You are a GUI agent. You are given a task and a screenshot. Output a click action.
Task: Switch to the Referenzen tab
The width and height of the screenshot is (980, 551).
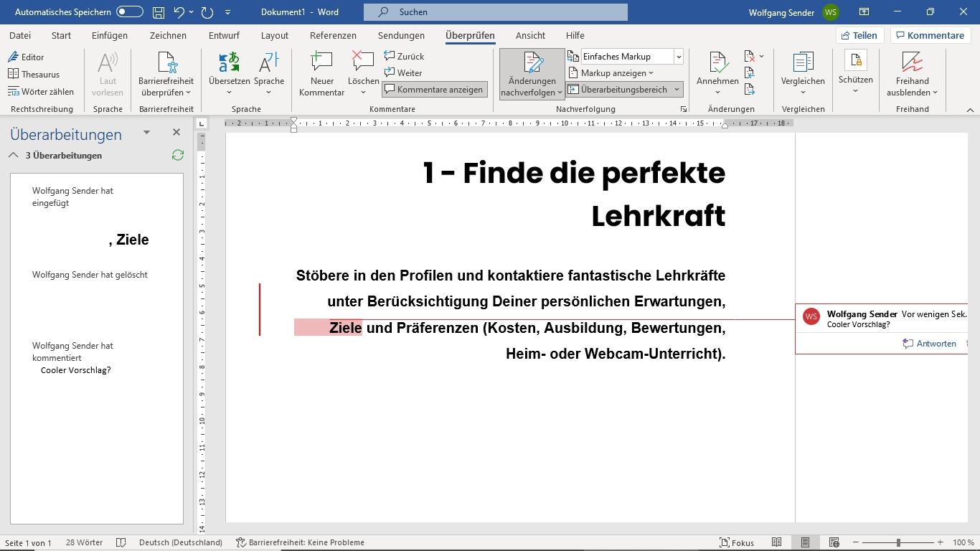tap(333, 35)
